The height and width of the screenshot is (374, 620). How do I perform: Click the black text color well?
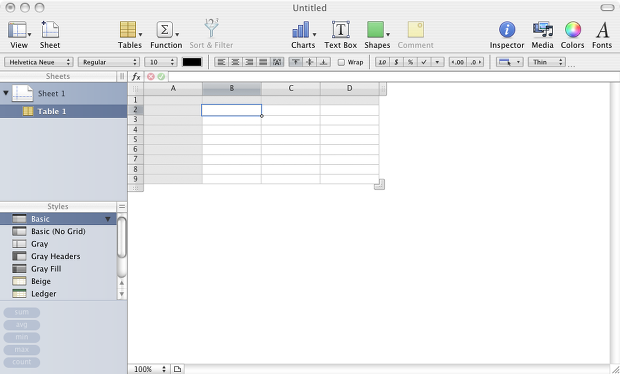click(192, 62)
